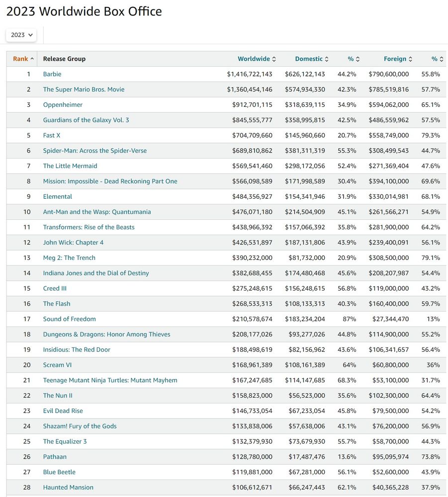
Task: Select The Flash foreign gross $160,400,000
Action: [x=389, y=304]
